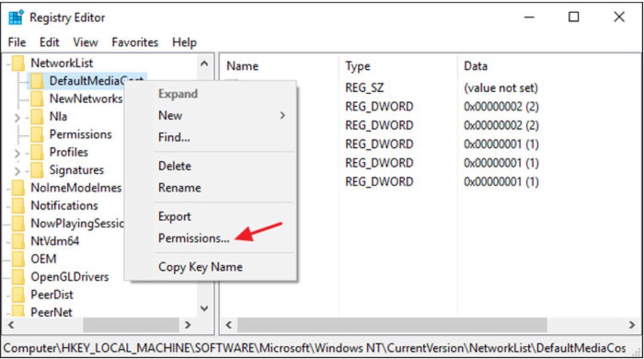Click the Profiles folder icon
The image size is (644, 359).
click(37, 153)
